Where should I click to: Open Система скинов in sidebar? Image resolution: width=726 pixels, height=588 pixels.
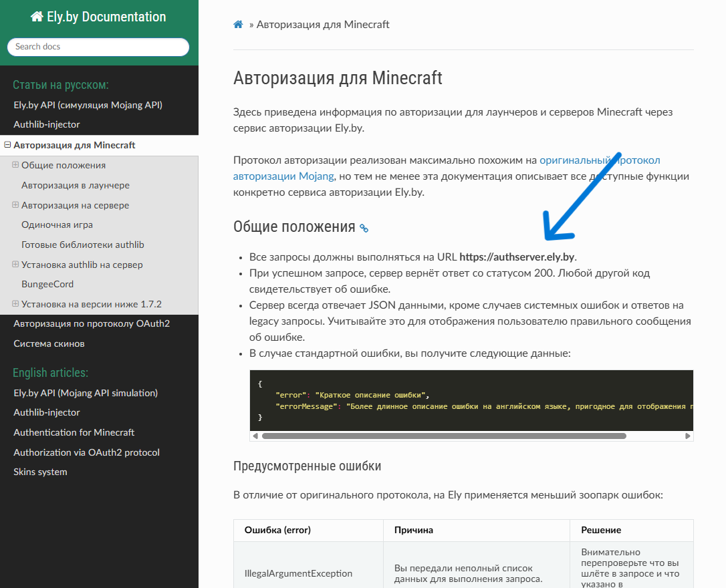(49, 343)
